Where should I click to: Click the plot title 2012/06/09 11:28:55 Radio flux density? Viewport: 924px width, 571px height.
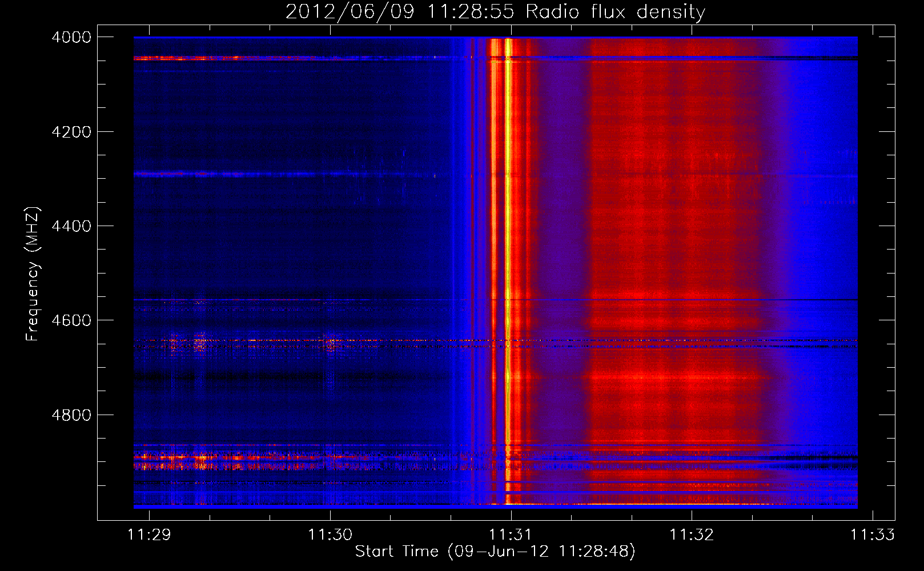click(495, 11)
